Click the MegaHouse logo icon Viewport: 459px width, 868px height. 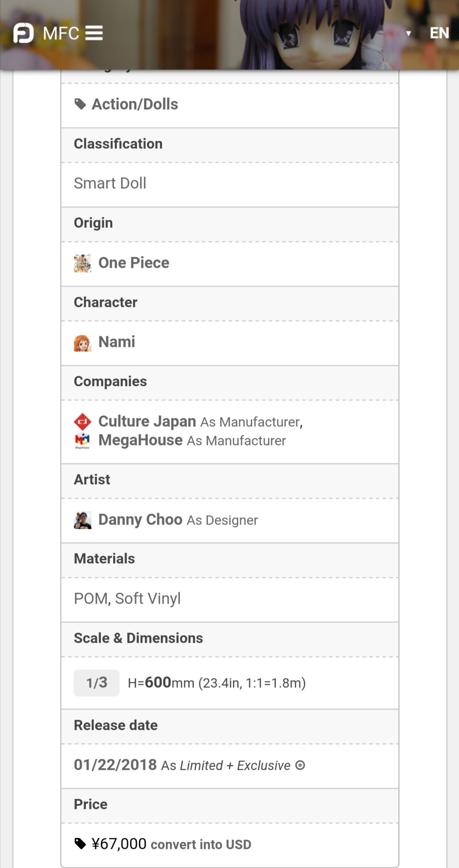click(82, 441)
